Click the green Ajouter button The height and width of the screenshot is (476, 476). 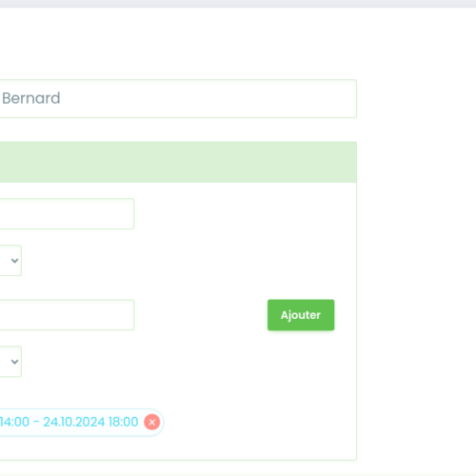[x=301, y=315]
